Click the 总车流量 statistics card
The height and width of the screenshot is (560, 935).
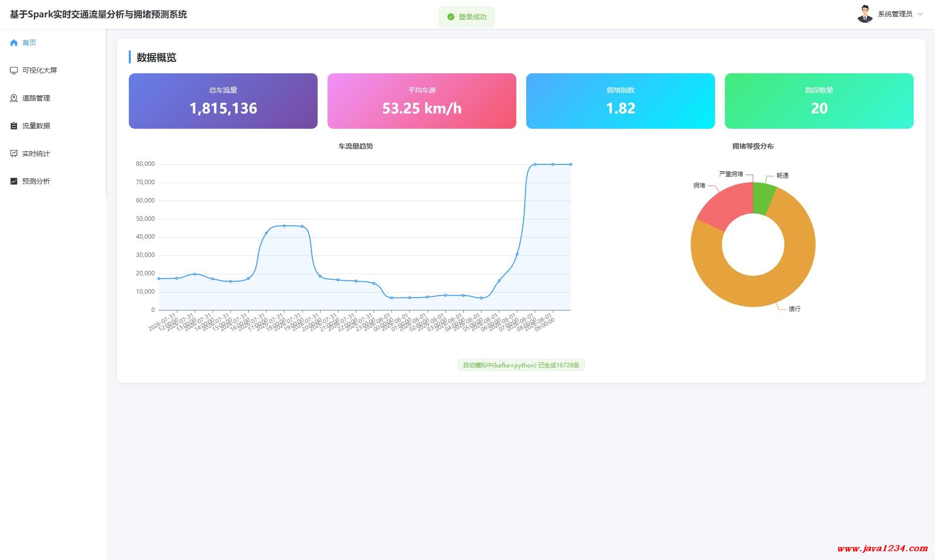(223, 101)
